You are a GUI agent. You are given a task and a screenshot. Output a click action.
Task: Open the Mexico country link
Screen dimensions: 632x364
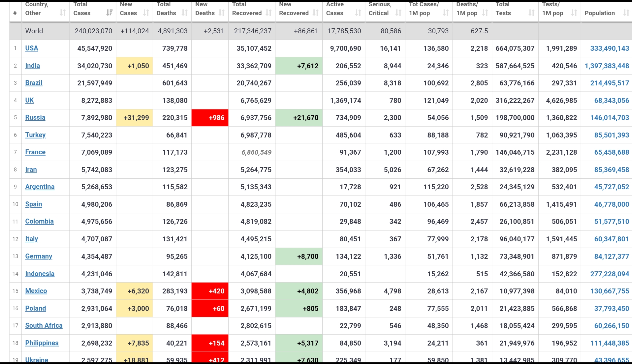(x=36, y=291)
